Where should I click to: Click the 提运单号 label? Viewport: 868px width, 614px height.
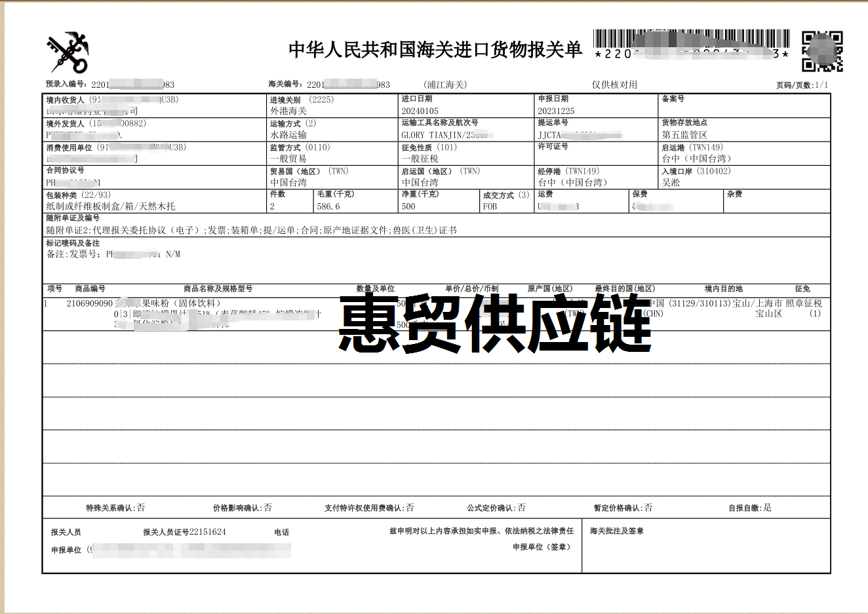(553, 123)
